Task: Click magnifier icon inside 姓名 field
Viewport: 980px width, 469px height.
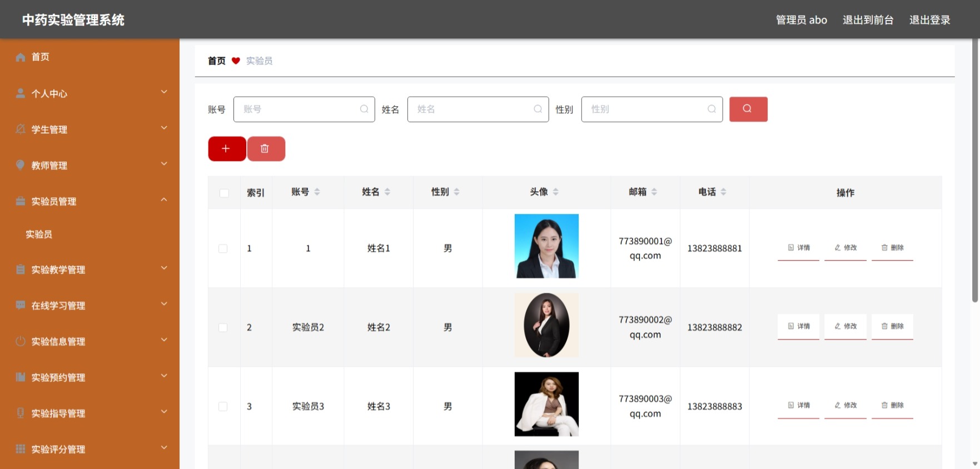Action: click(x=538, y=109)
